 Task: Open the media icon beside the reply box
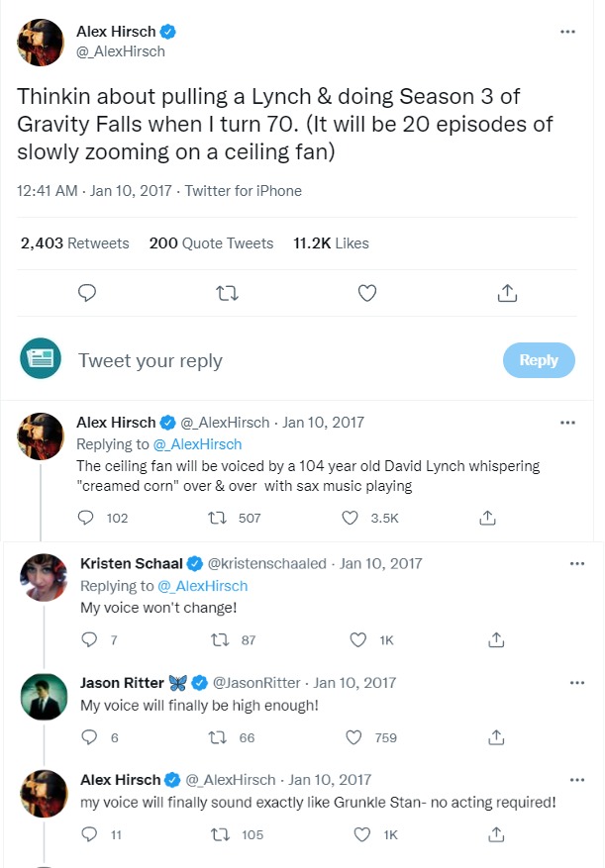click(41, 360)
